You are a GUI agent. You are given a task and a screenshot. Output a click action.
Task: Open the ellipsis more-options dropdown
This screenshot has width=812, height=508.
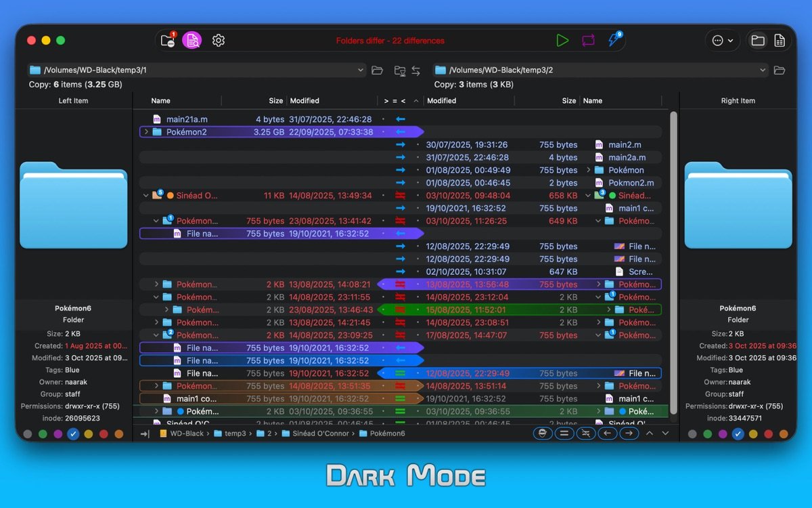[x=723, y=41]
